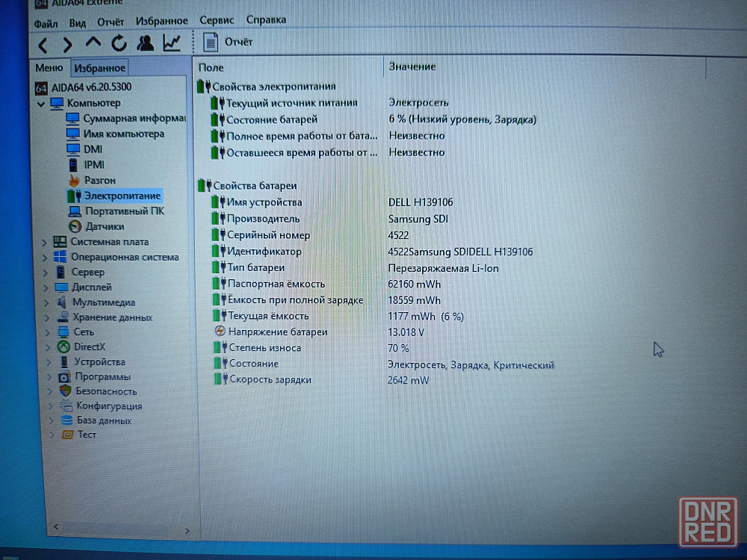Select the Напряжение батареи row
Viewport: 747px width, 560px height.
click(x=319, y=332)
